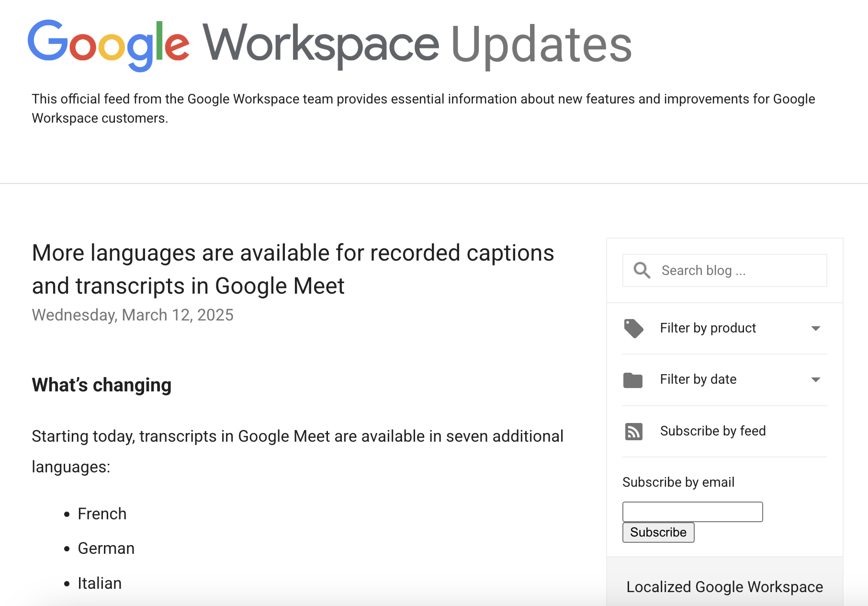
Task: Click the RSS feed icon
Action: (634, 431)
